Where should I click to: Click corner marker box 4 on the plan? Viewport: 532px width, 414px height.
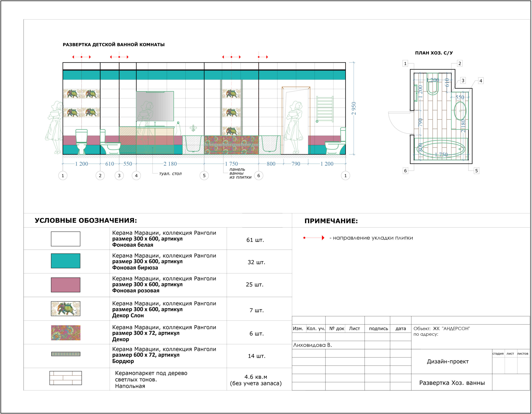(x=481, y=81)
